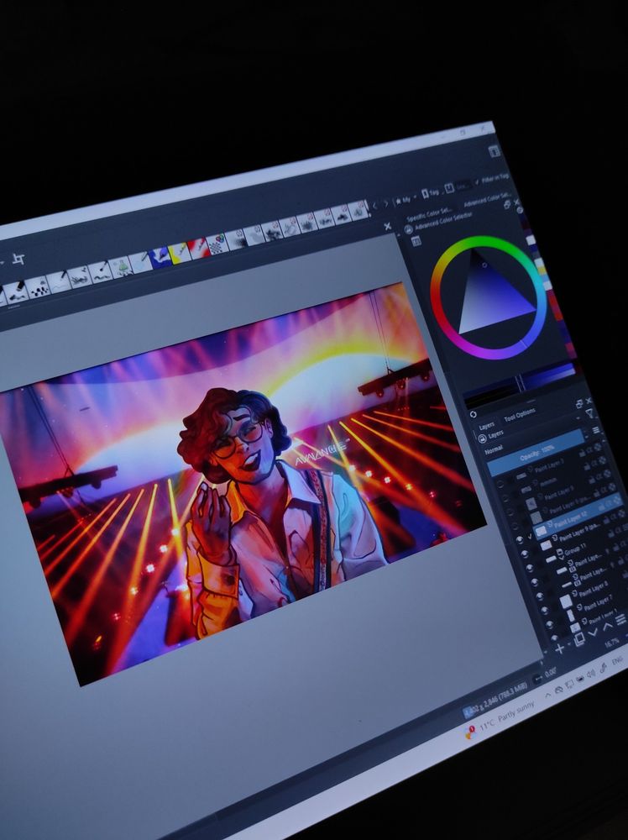Lock the Advanced Color Selector docker
628x840 pixels.
pos(409,229)
